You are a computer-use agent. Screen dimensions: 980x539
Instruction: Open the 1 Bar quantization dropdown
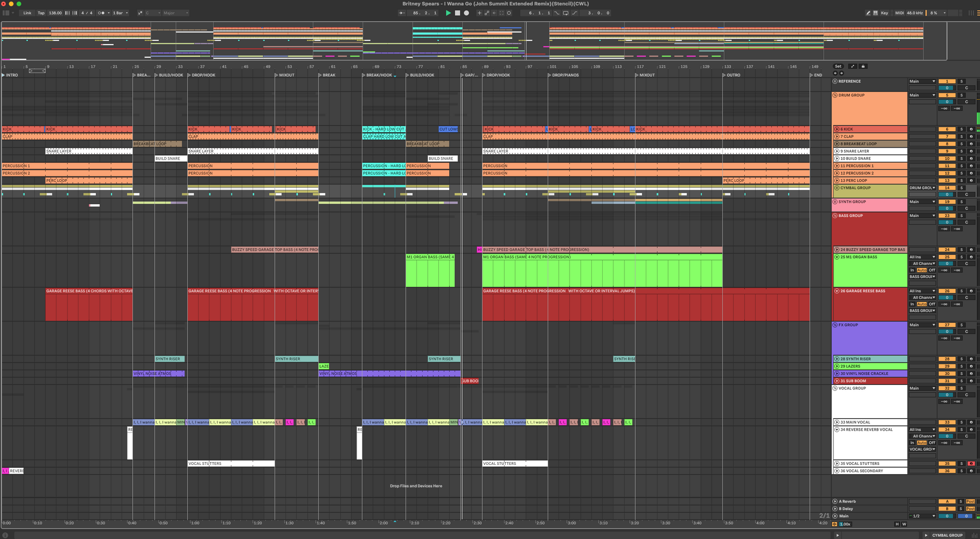click(x=120, y=13)
